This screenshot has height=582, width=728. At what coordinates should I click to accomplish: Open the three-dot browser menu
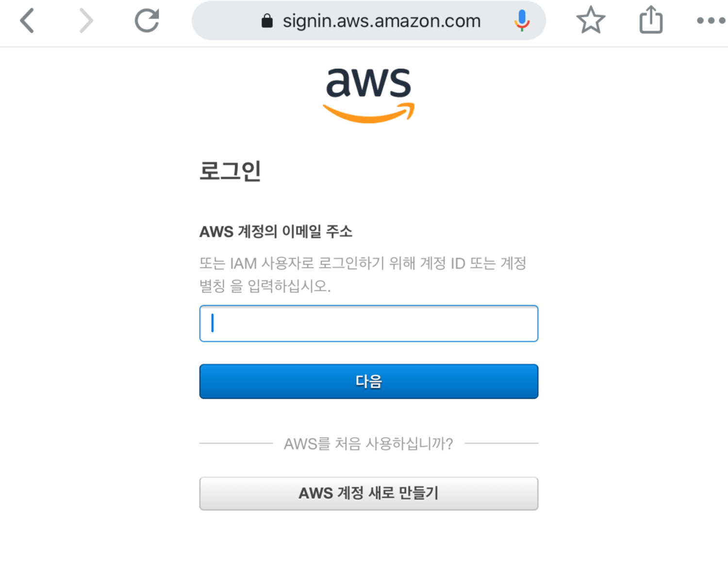click(x=711, y=21)
